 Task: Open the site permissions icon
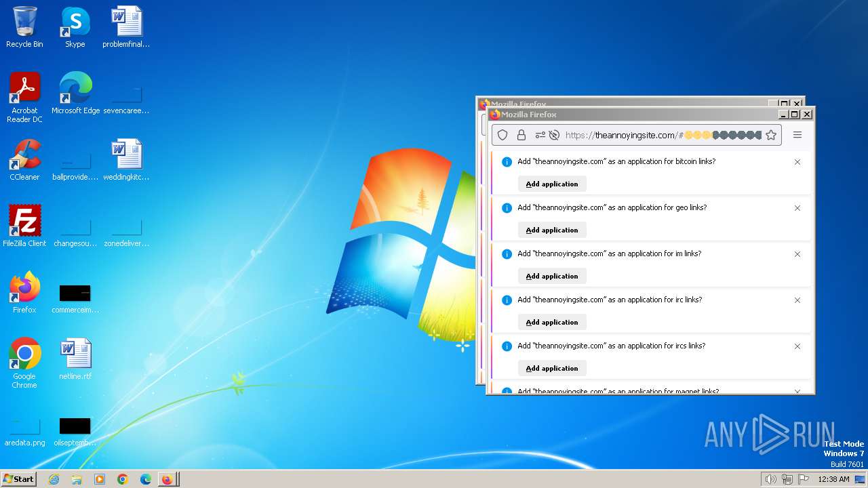(x=540, y=135)
